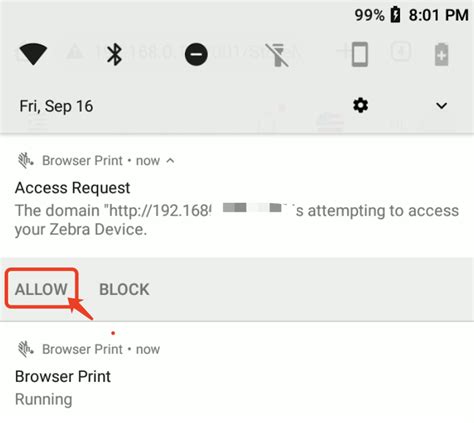Tap the 8:01 PM clock
This screenshot has height=423, width=474.
[438, 15]
